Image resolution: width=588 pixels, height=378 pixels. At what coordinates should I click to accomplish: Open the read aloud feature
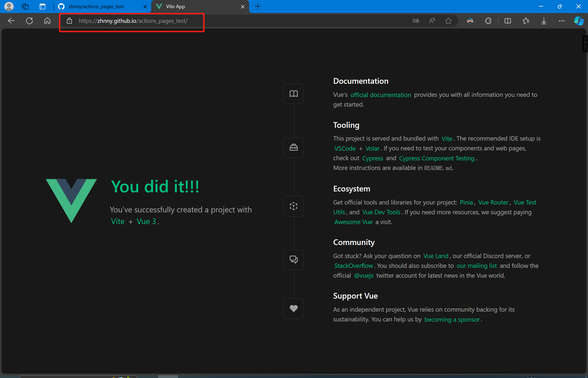pos(432,21)
